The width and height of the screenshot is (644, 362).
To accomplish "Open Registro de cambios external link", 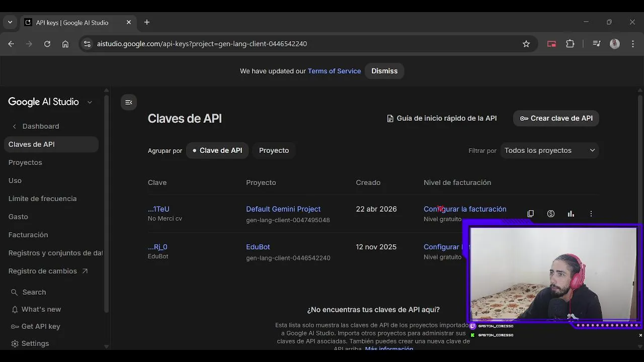I will [x=48, y=271].
